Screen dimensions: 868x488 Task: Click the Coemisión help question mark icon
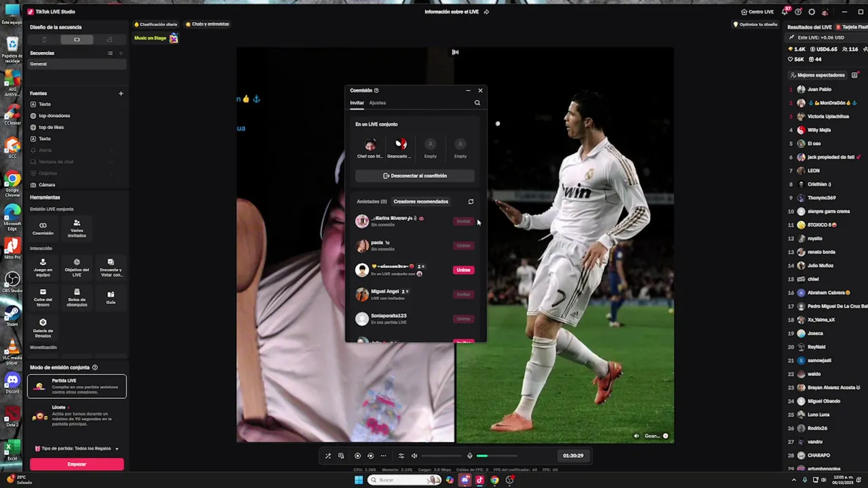click(x=376, y=90)
